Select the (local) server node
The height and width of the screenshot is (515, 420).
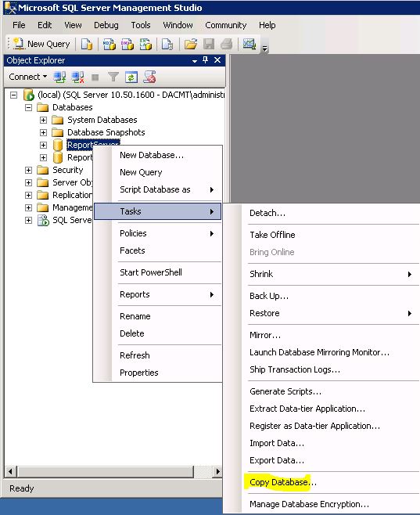coord(131,95)
